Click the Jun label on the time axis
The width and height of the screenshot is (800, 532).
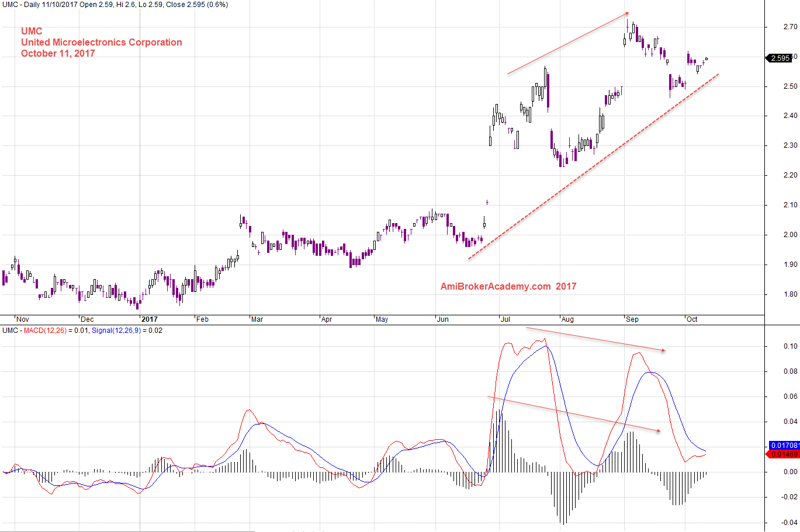(x=443, y=319)
